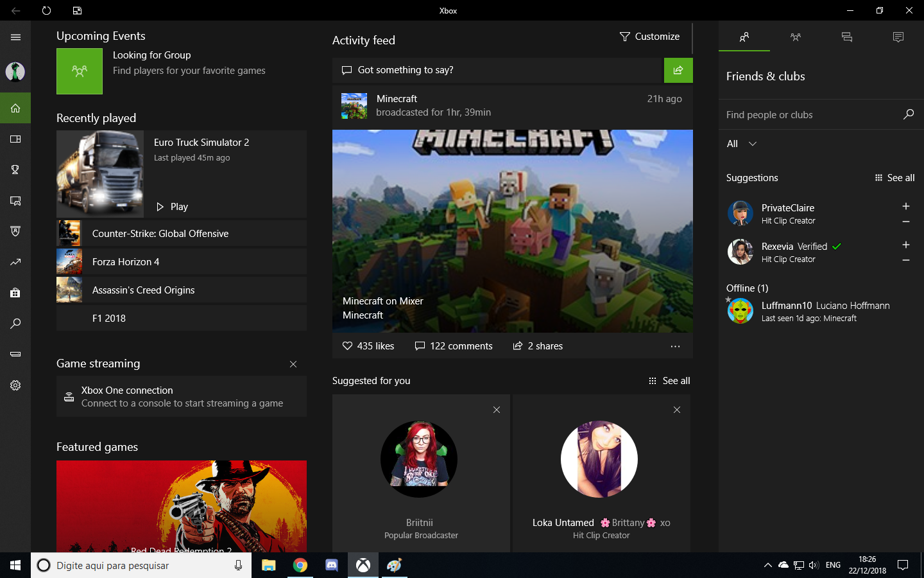Open Windows Start menu
Viewport: 924px width, 578px height.
[x=15, y=565]
